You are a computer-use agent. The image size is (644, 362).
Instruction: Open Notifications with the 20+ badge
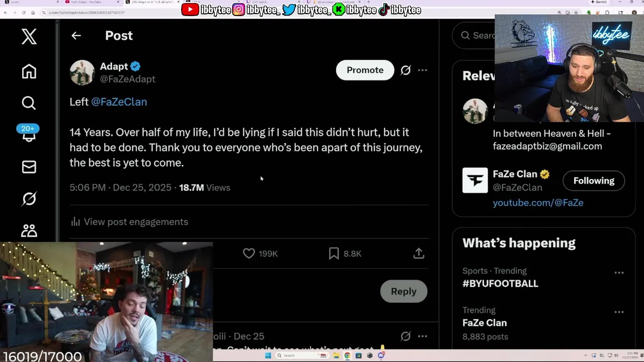pos(29,133)
